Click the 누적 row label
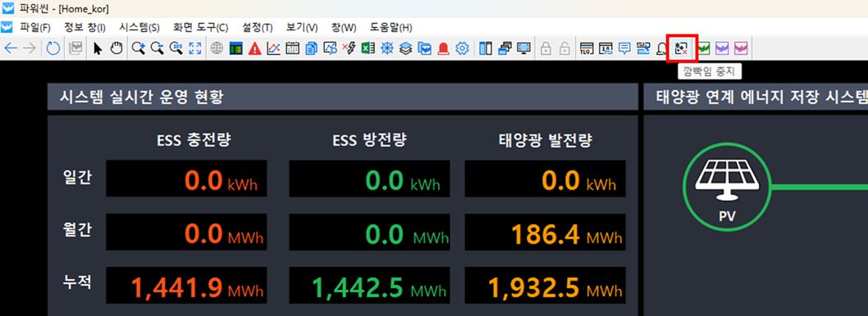 (x=77, y=282)
